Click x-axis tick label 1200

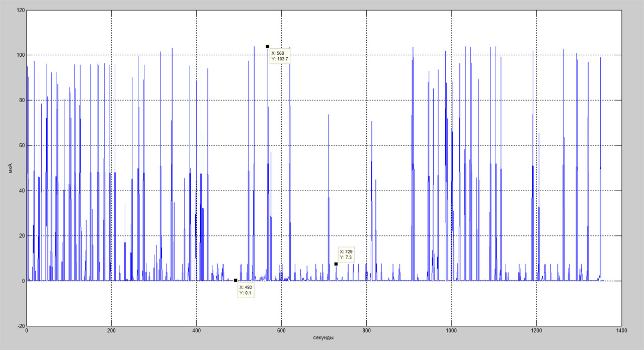coord(536,331)
